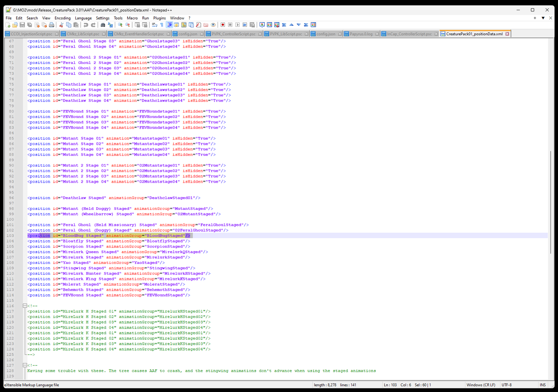Save the current file with Save icon
This screenshot has width=558, height=392.
[22, 25]
